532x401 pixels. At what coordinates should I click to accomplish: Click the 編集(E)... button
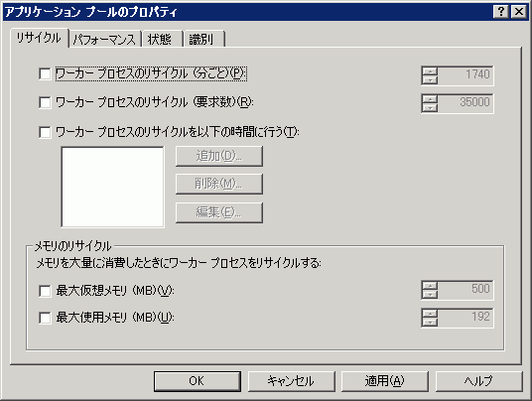[x=219, y=212]
